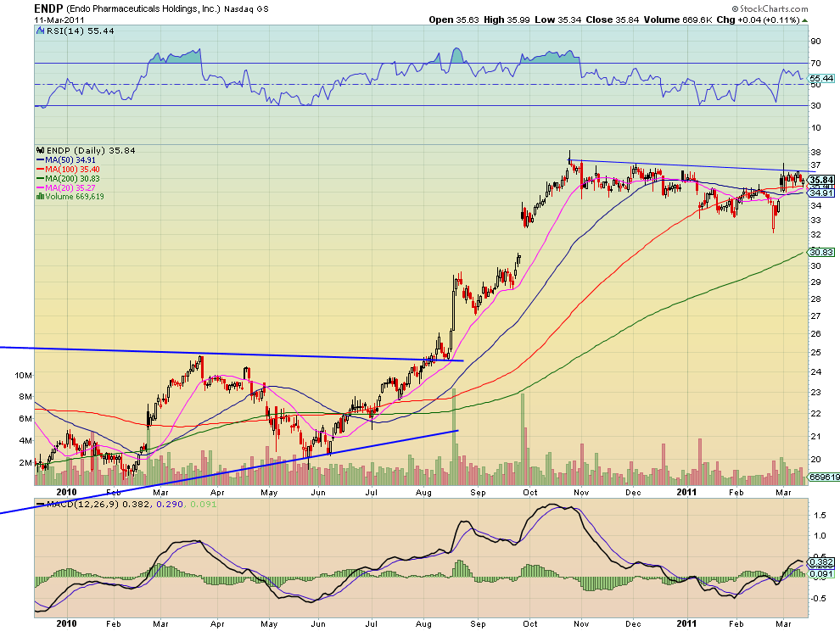Click the 1.5 MACD axis label
Image resolution: width=840 pixels, height=631 pixels.
pos(819,516)
